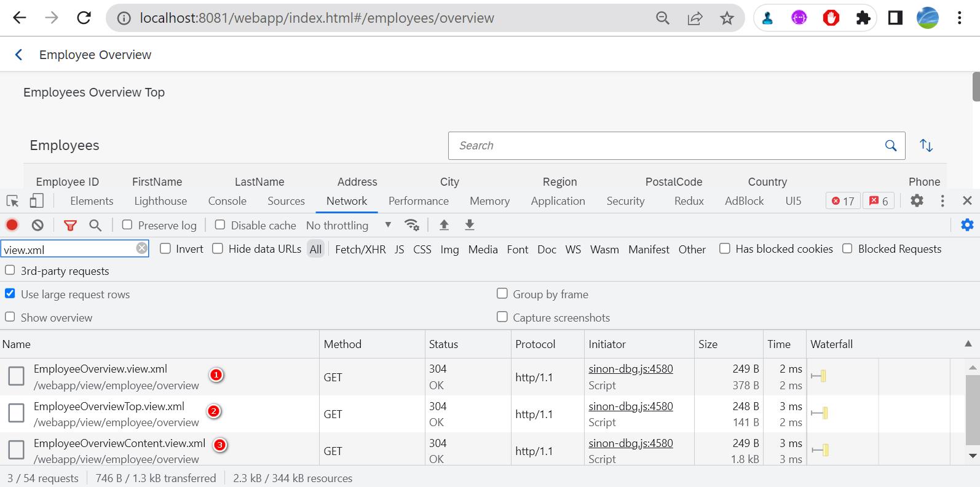The image size is (980, 487).
Task: Toggle device toolbar icon
Action: [x=37, y=201]
